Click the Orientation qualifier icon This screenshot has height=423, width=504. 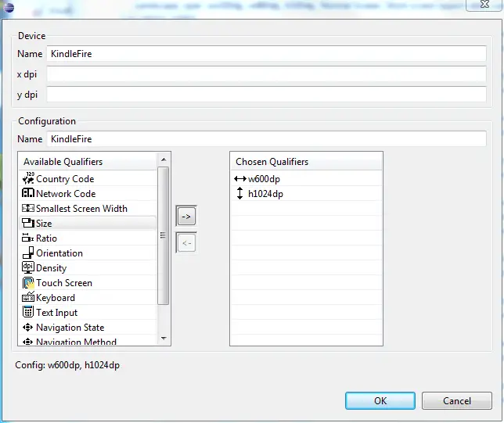[28, 253]
